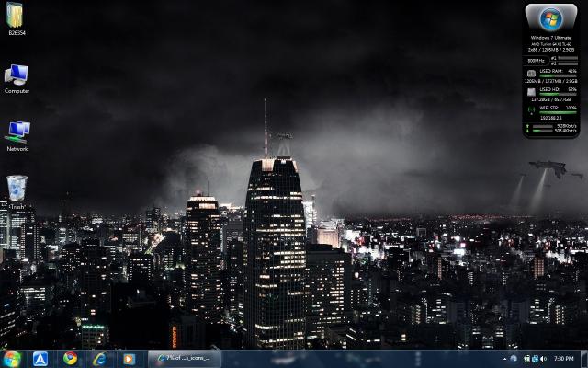Screen dimensions: 588x368
Task: Click the blue network tray icon
Action: pos(535,359)
